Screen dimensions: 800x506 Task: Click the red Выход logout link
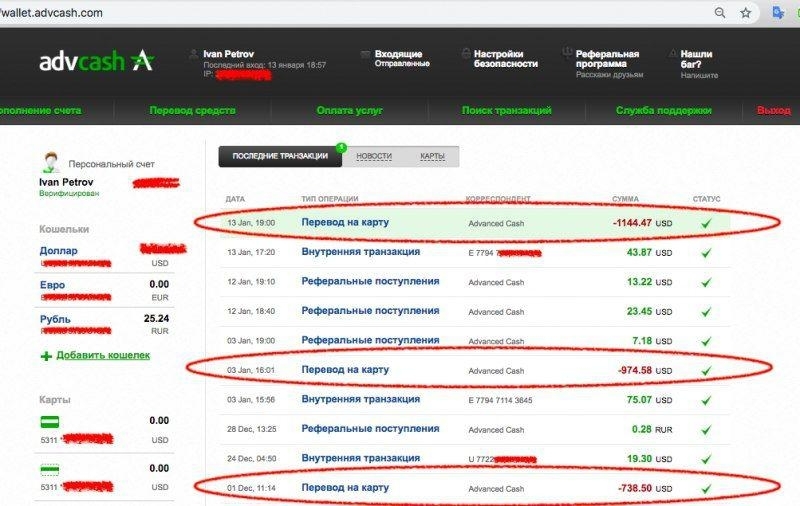pos(774,111)
